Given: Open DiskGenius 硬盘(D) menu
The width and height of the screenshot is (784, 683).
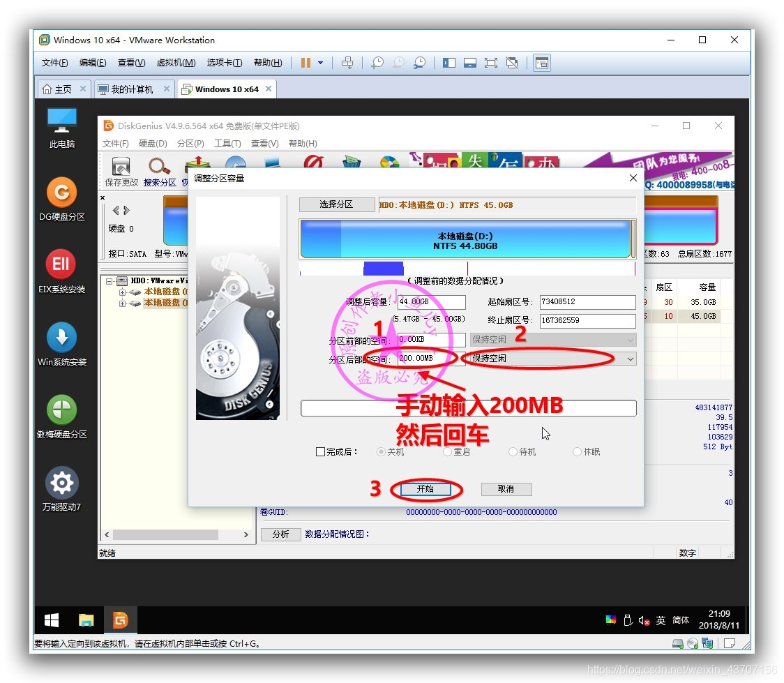Looking at the screenshot, I should [153, 144].
